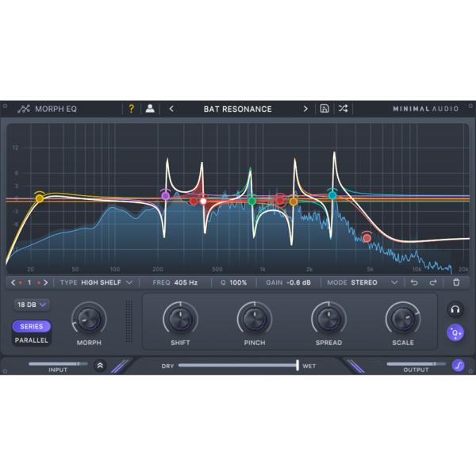
Task: Go to previous preset arrow
Action: tap(171, 109)
